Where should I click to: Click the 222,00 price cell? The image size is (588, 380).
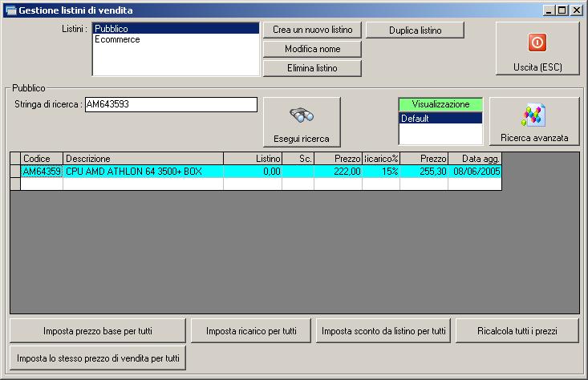[x=339, y=172]
